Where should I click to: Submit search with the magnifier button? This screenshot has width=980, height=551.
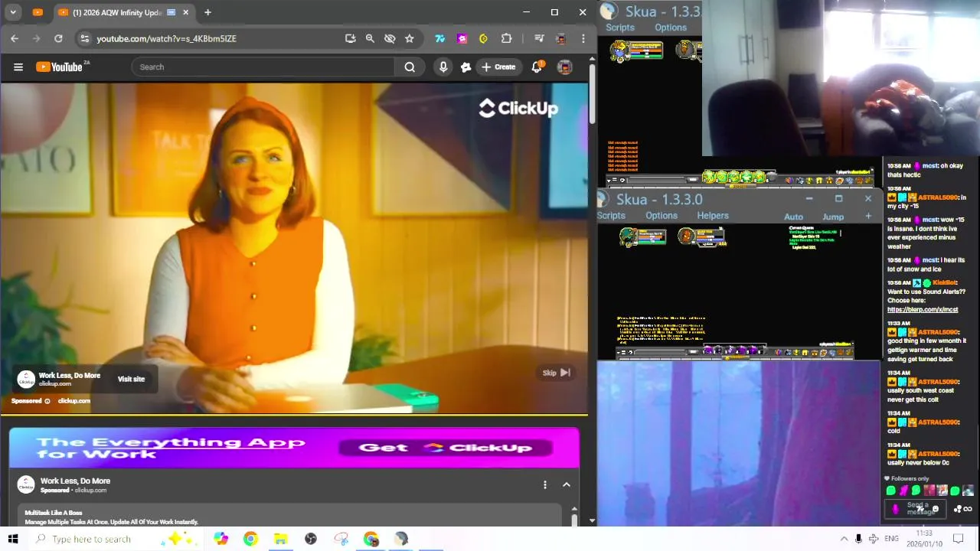tap(410, 67)
